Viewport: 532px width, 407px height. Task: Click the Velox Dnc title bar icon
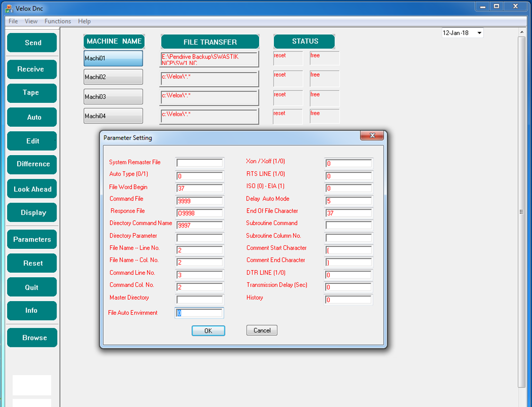click(8, 9)
